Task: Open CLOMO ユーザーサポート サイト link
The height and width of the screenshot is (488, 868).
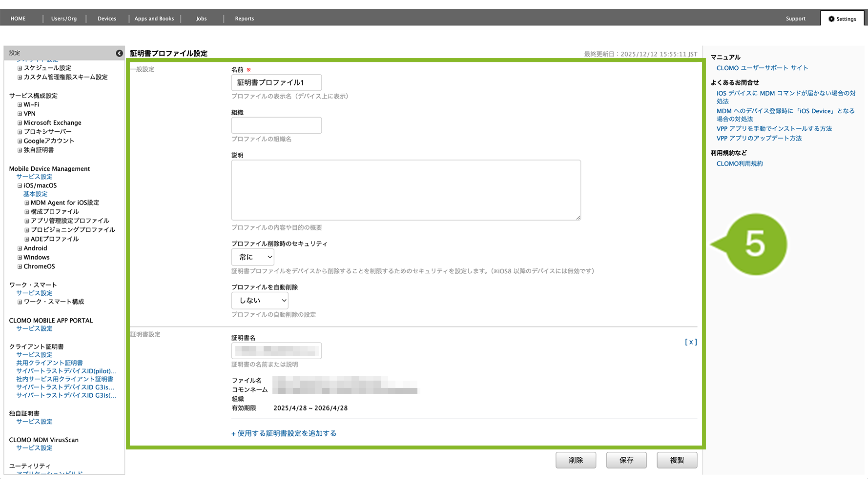Action: pyautogui.click(x=762, y=68)
